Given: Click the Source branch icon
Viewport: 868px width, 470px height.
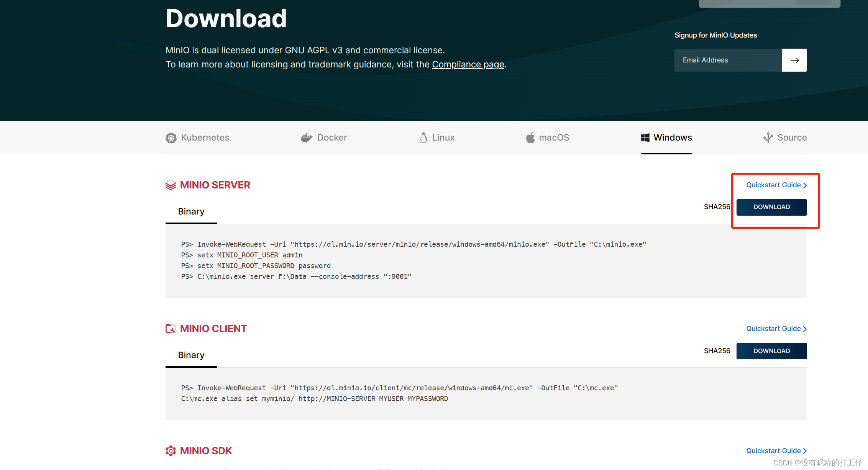Looking at the screenshot, I should click(768, 138).
